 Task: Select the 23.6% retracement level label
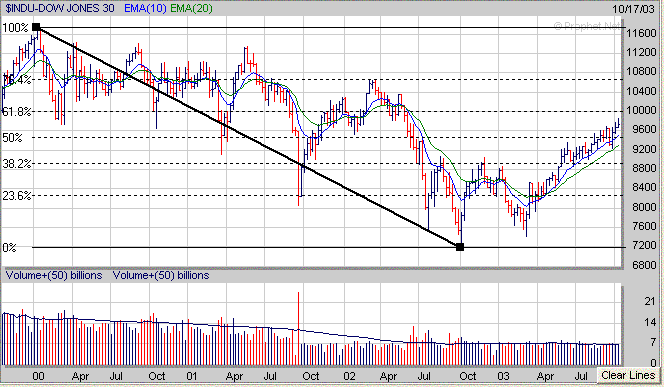pos(17,196)
